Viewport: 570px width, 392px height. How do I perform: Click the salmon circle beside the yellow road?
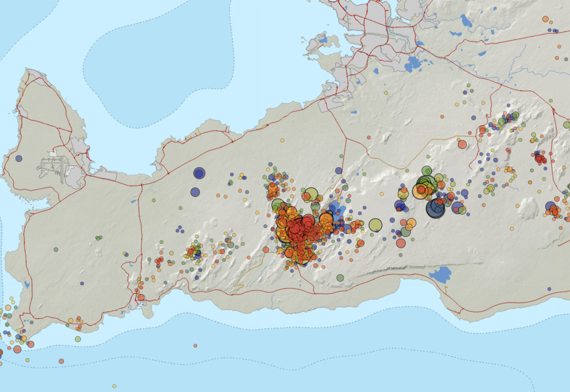tap(462, 144)
